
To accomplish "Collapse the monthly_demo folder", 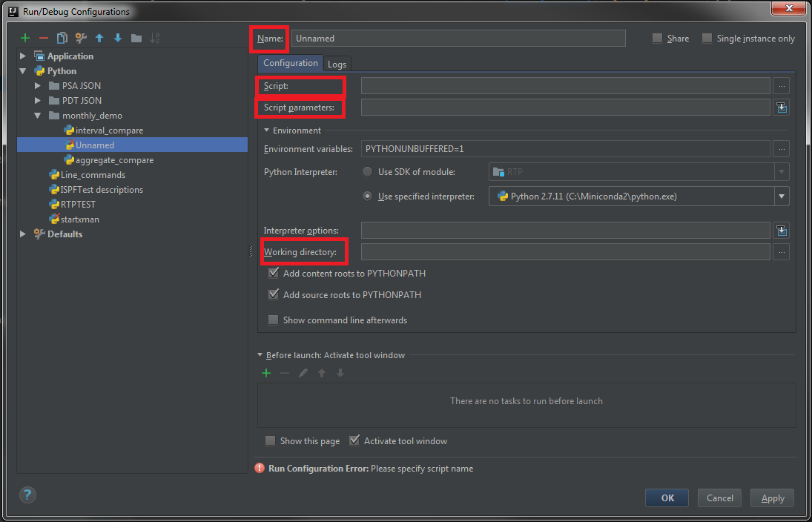I will point(38,116).
